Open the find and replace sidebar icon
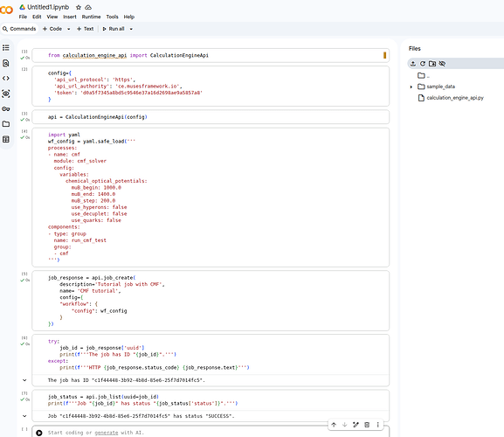Viewport: 504px width, 437px height. tap(6, 63)
